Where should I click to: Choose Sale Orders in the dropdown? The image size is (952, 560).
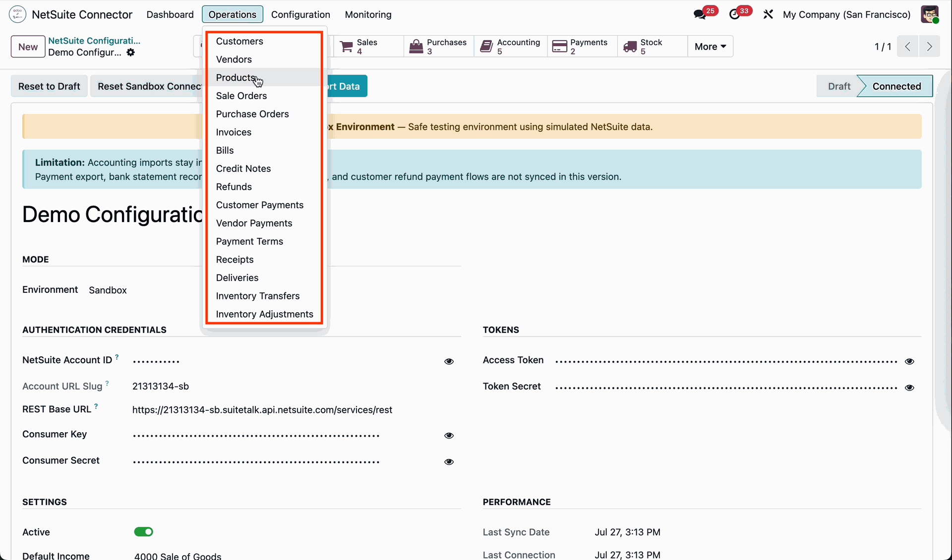tap(264, 96)
